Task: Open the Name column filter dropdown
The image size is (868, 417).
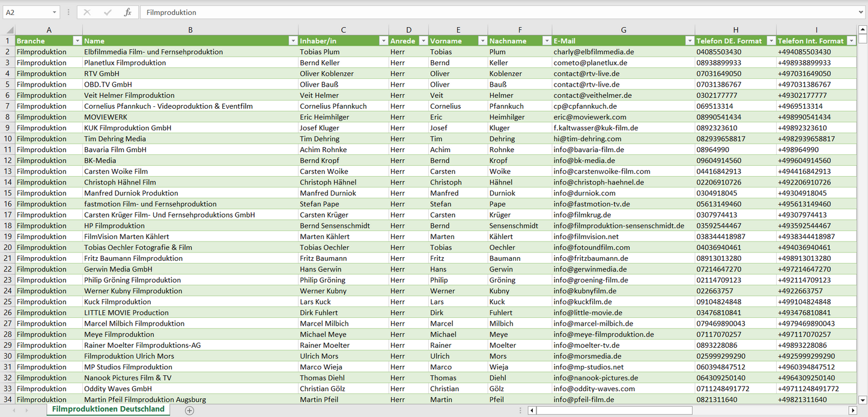Action: click(293, 41)
